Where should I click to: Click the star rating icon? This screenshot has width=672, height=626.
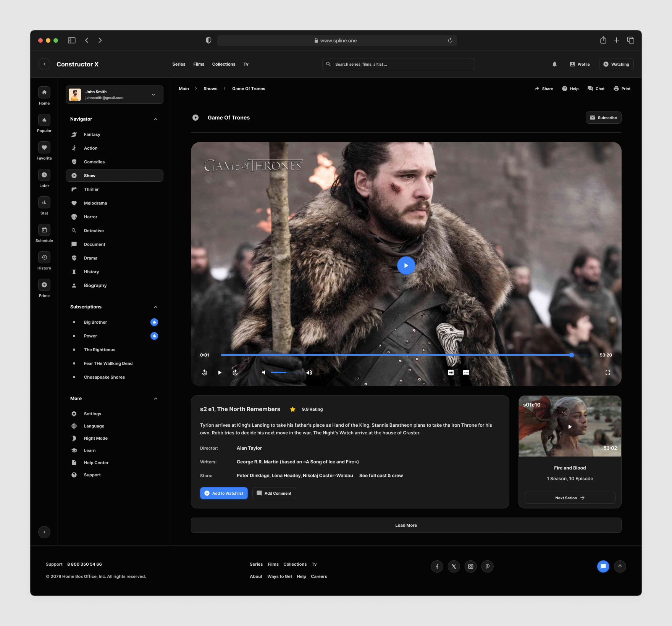tap(293, 409)
